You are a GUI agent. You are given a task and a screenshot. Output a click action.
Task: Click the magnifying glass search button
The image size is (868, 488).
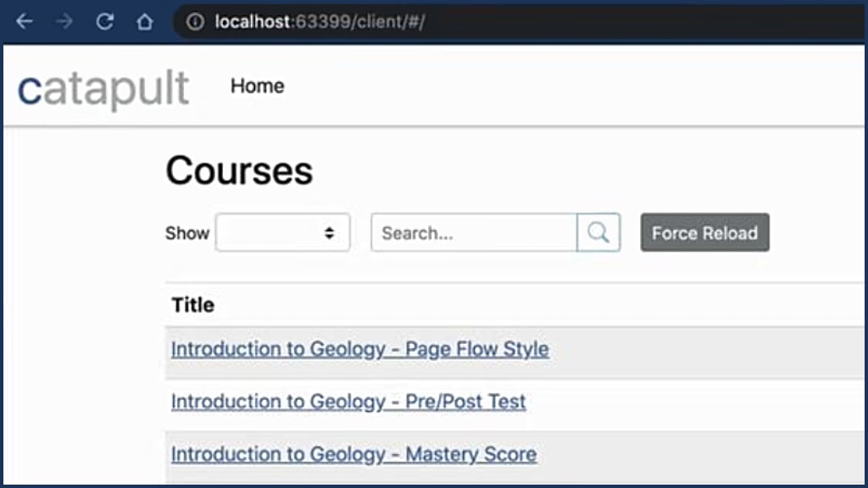(598, 232)
